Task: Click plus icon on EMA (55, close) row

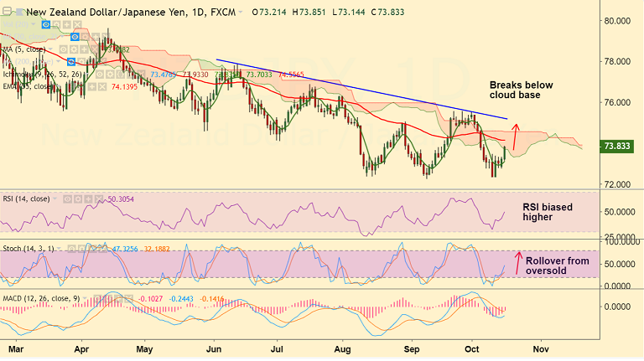Action: click(92, 86)
